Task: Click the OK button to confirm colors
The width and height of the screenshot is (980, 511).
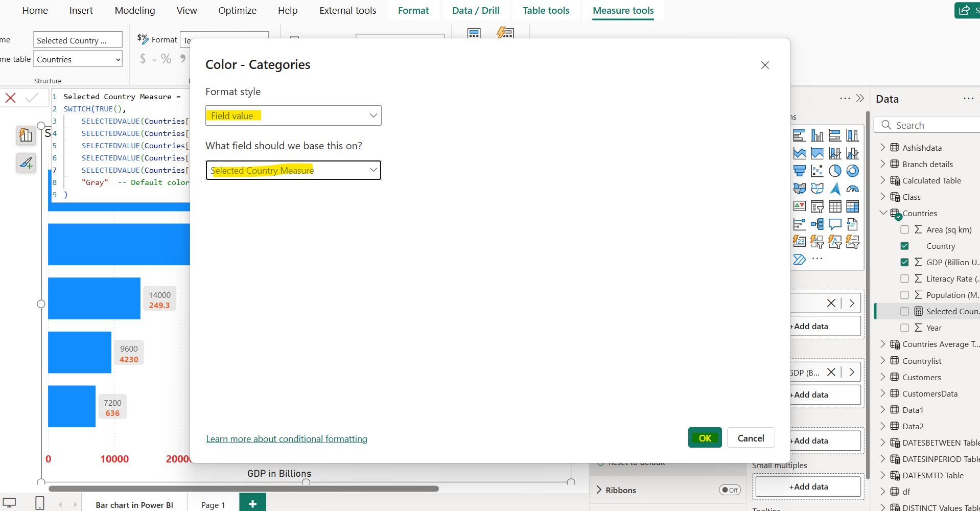Action: (x=705, y=438)
